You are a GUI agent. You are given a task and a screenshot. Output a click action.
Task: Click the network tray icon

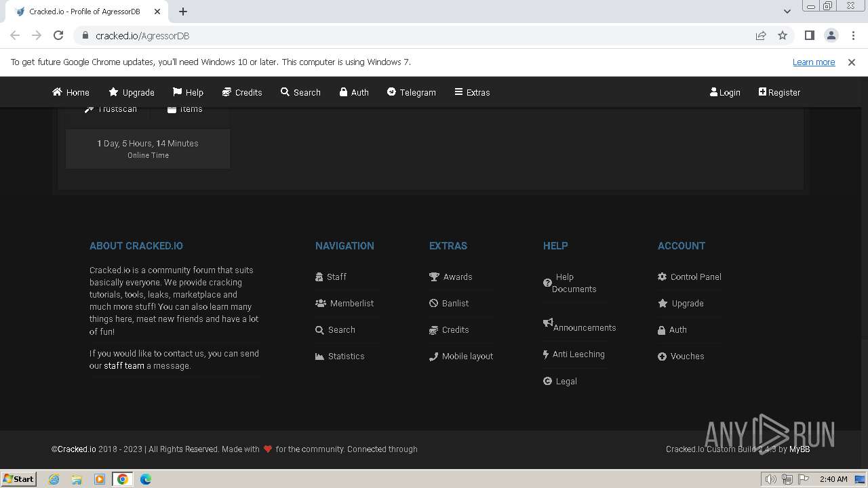click(x=787, y=479)
